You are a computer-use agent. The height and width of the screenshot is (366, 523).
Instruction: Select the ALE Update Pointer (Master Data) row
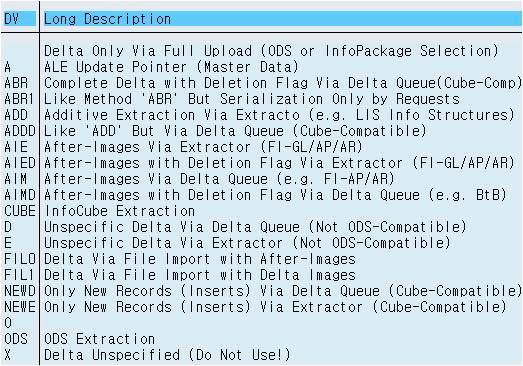click(x=262, y=67)
